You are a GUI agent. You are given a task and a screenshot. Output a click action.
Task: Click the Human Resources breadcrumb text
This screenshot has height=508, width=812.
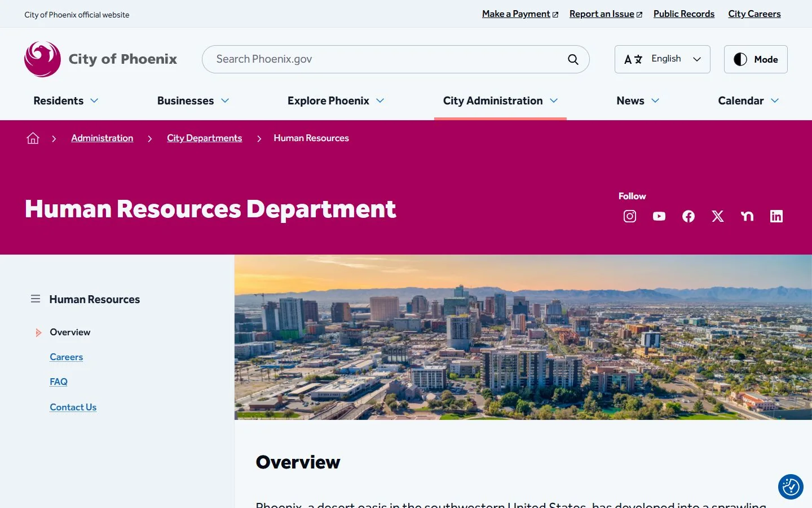311,138
